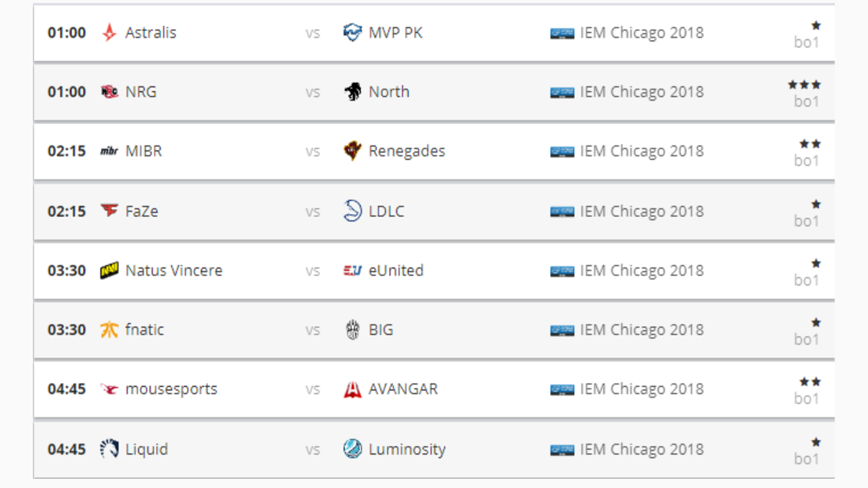868x488 pixels.
Task: Click the Liquid team logo
Action: coord(109,449)
